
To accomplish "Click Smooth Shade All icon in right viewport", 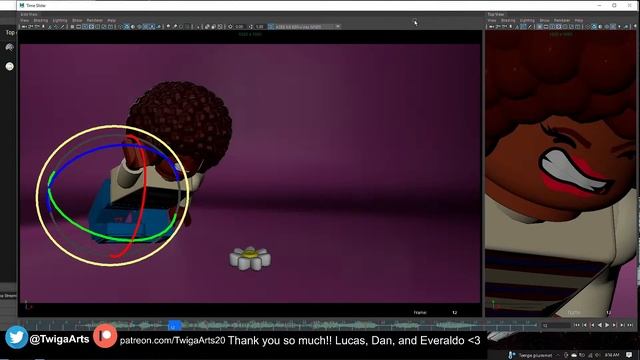I will (x=594, y=27).
